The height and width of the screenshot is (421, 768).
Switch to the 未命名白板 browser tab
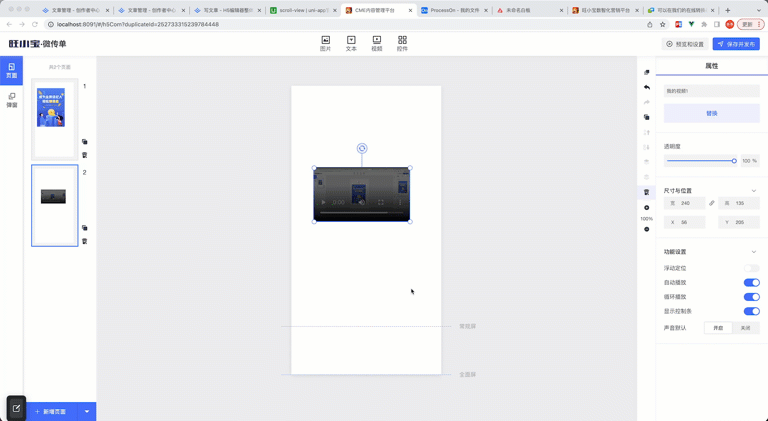530,10
